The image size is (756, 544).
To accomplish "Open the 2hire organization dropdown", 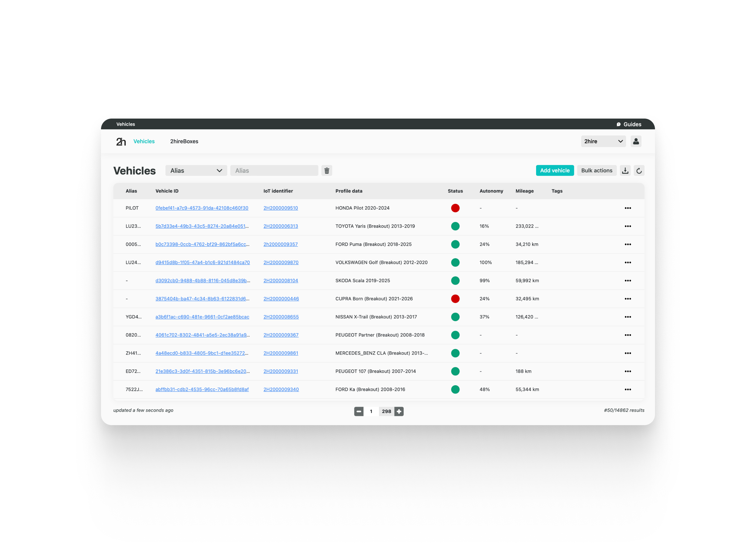I will click(603, 141).
